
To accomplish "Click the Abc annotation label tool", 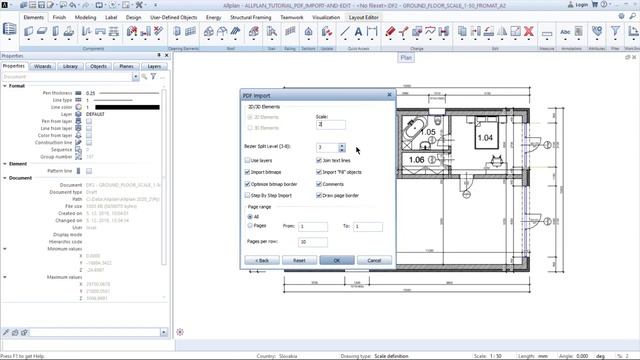I will tap(565, 31).
